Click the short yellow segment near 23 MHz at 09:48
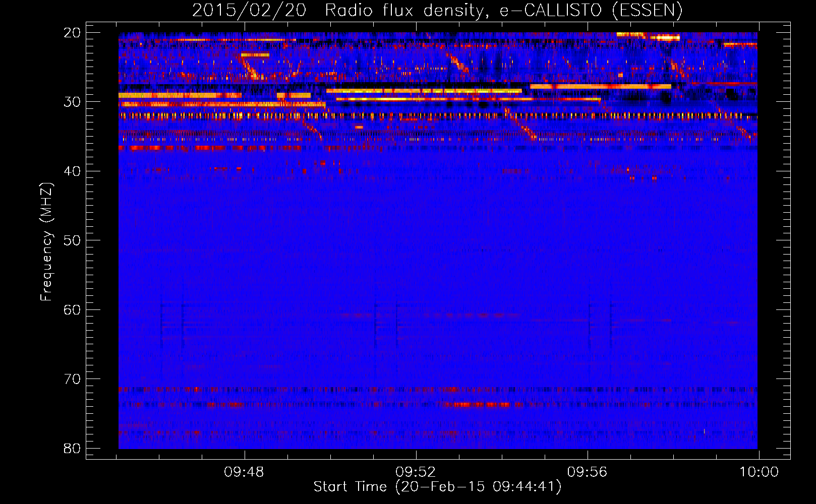Screen dimensions: 816x504 (x=255, y=54)
